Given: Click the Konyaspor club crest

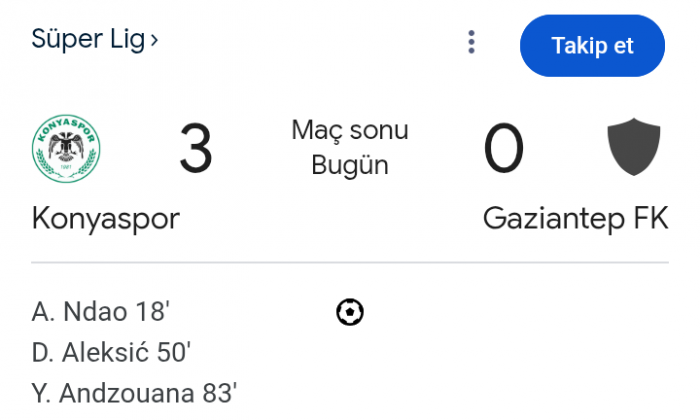Looking at the screenshot, I should [67, 148].
